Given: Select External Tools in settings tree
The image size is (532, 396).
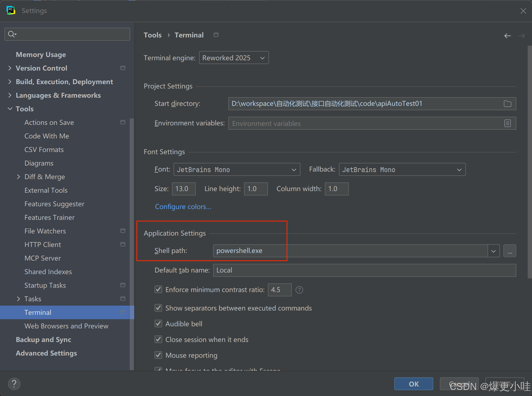Looking at the screenshot, I should click(46, 190).
